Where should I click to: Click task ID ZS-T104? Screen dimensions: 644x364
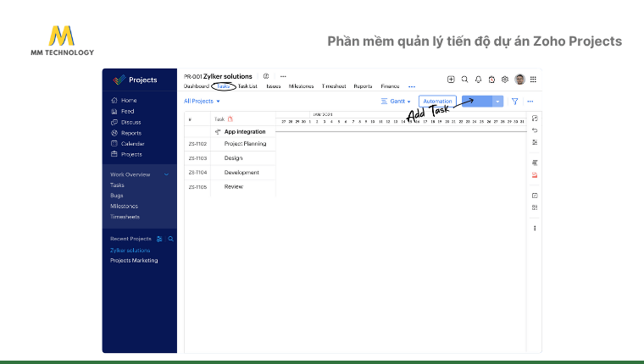[x=197, y=173]
